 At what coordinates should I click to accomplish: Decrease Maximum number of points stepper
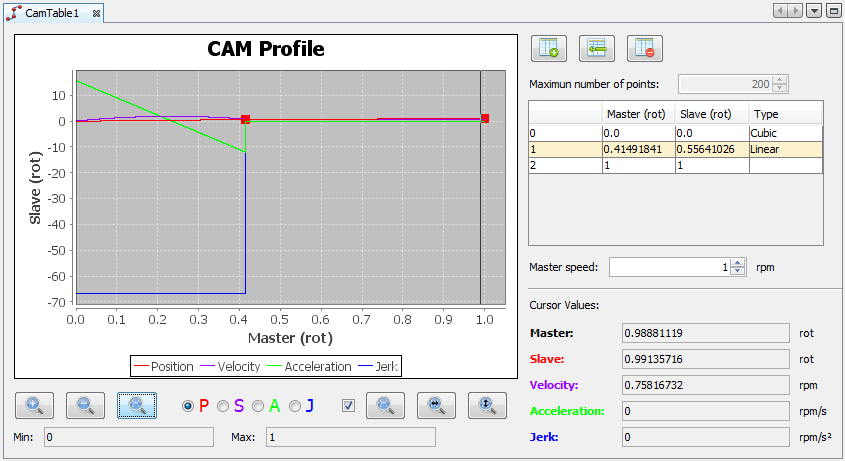(779, 88)
